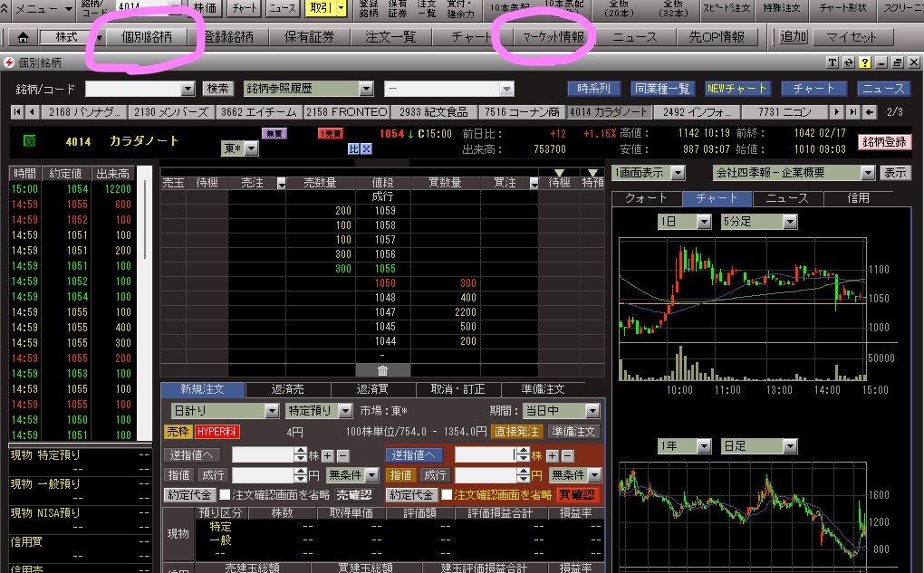Open the 5分足 chart interval dropdown
The width and height of the screenshot is (924, 573).
[760, 222]
